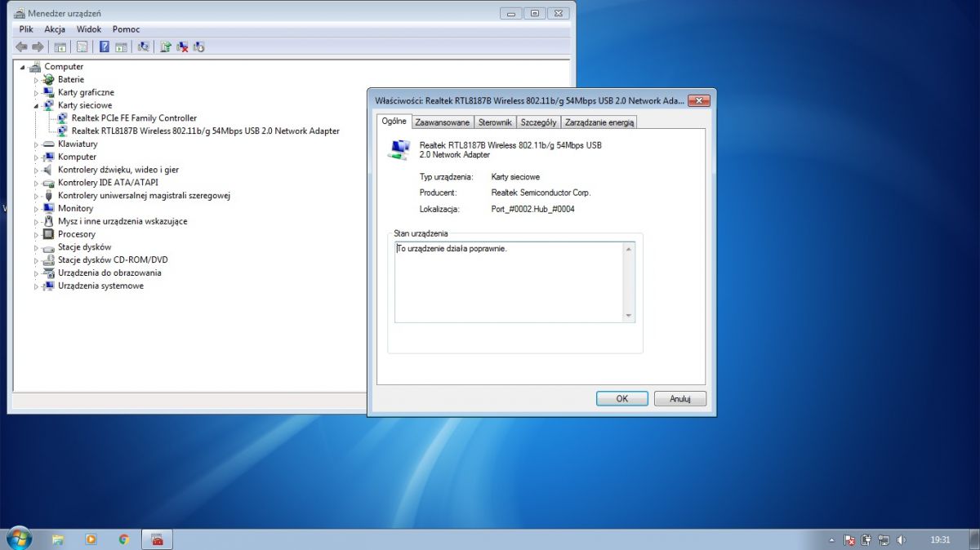
Task: Open Properties via the toolbar sheet icon
Action: (x=82, y=47)
